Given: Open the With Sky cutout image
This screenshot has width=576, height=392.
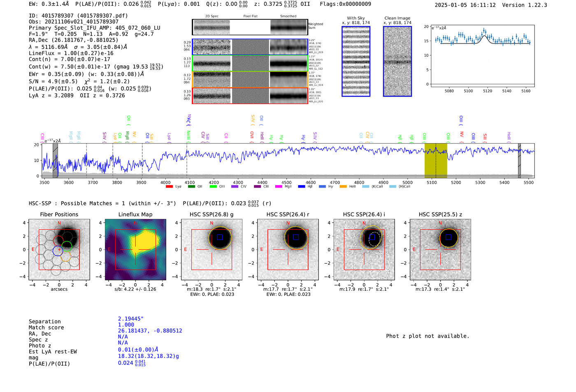Looking at the screenshot, I should pos(356,61).
